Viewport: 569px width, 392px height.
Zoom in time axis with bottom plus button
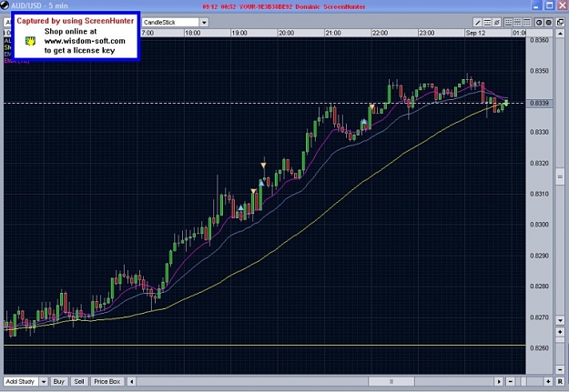[x=548, y=381]
